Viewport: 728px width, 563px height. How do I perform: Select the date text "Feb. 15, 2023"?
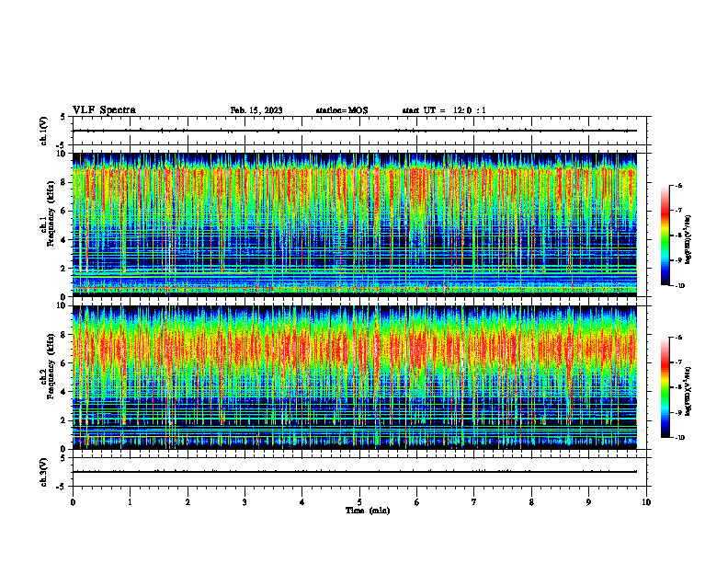(256, 110)
